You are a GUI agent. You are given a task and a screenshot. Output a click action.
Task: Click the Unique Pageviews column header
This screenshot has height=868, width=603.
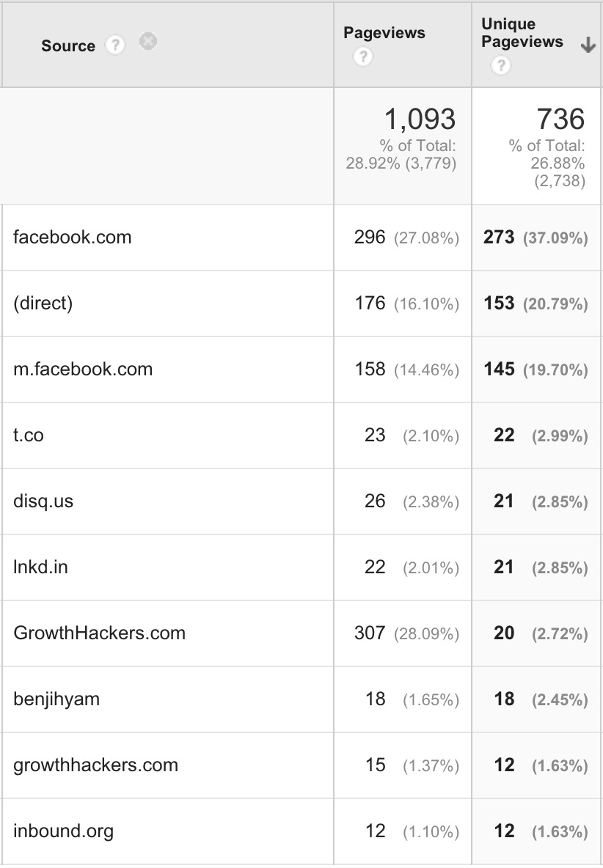[x=522, y=33]
